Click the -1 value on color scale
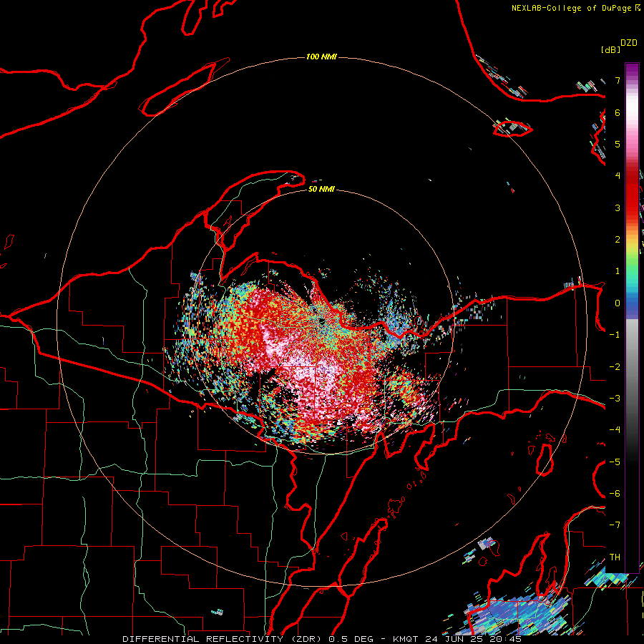644x644 pixels. [615, 335]
